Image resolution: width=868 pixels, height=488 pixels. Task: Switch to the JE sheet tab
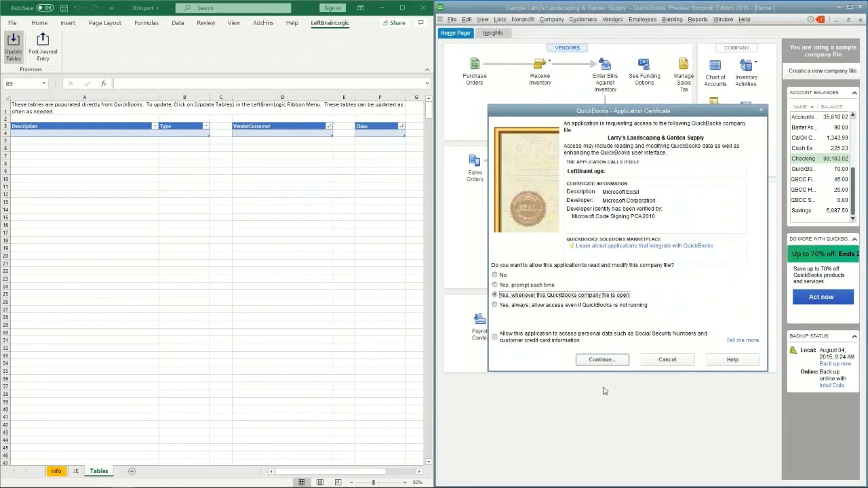76,471
